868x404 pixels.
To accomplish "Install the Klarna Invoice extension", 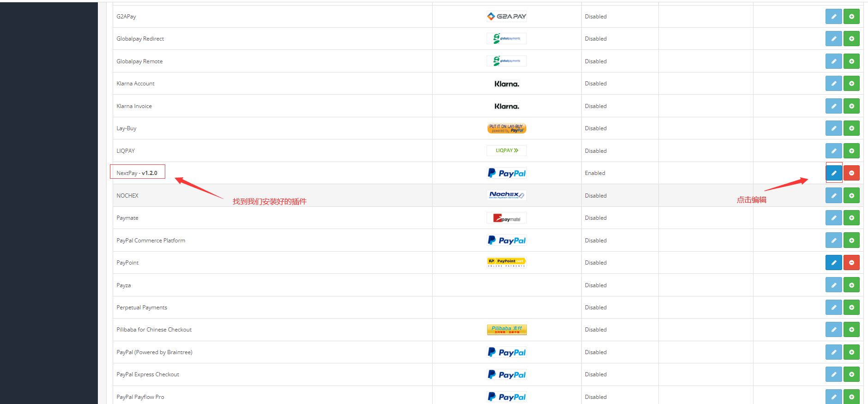I will (x=851, y=106).
